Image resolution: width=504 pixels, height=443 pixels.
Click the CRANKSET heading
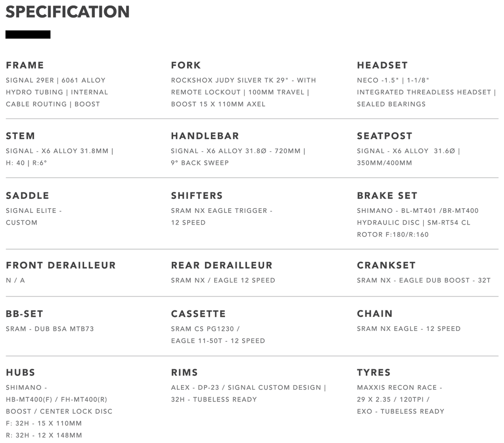click(x=385, y=265)
